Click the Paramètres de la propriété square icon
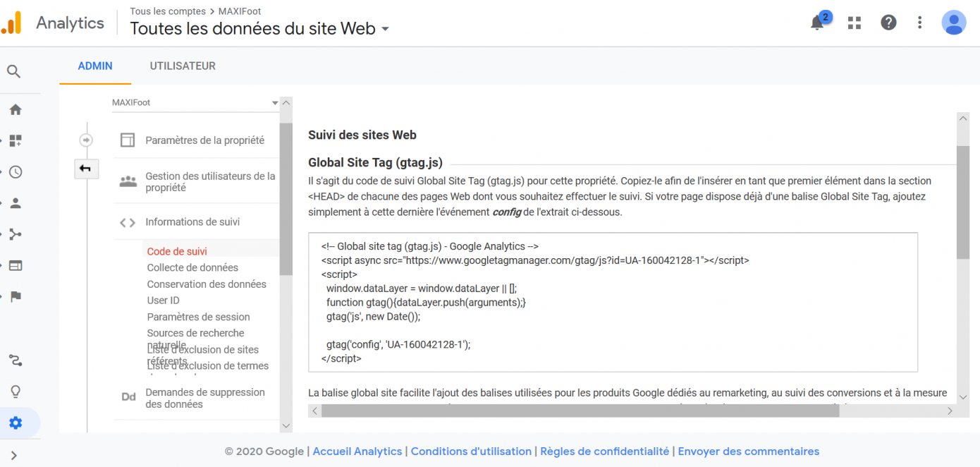The image size is (980, 467). pos(128,140)
